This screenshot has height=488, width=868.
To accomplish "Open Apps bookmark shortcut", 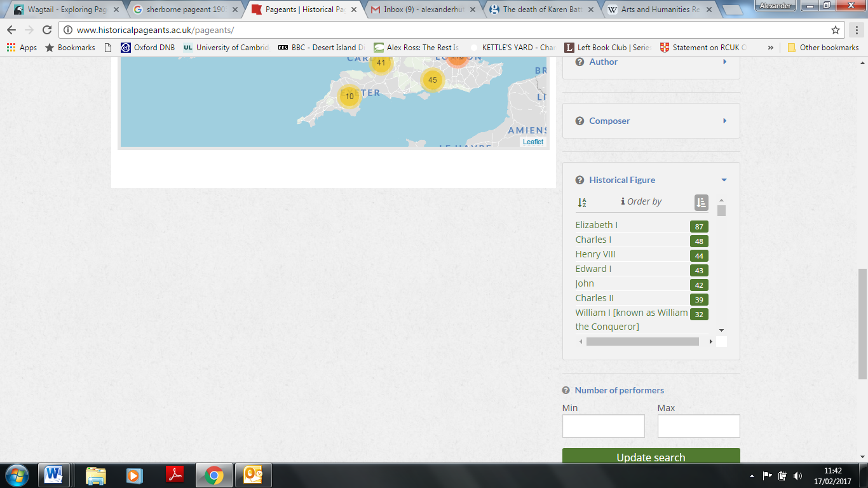I will pyautogui.click(x=22, y=48).
